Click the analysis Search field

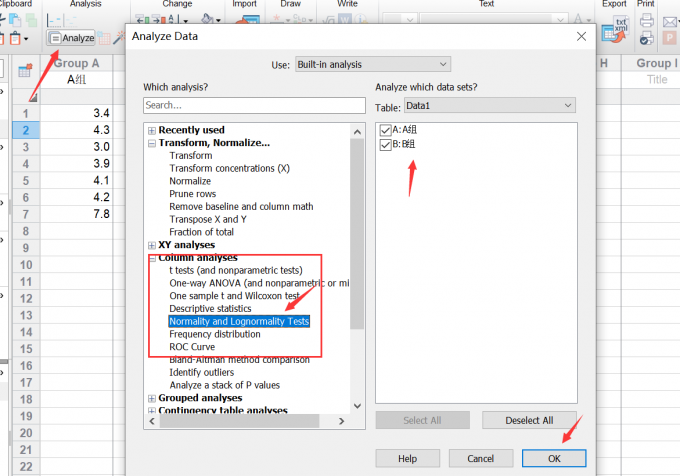[254, 105]
